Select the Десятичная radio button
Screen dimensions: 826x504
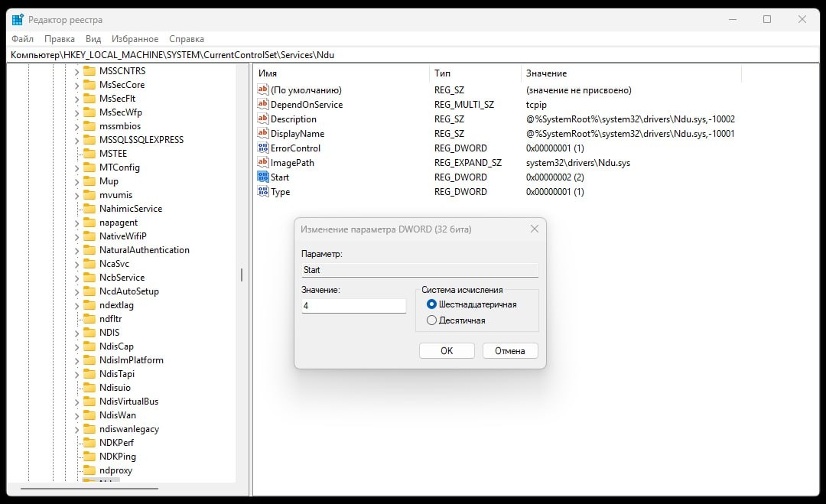431,320
